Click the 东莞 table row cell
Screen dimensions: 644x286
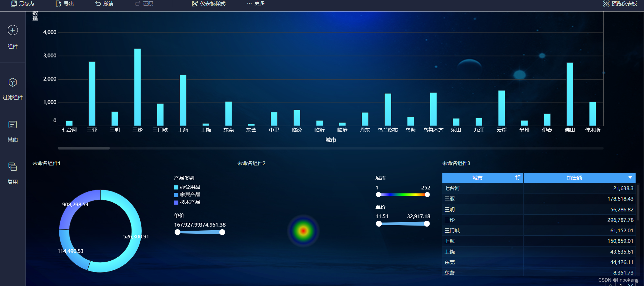(x=482, y=262)
